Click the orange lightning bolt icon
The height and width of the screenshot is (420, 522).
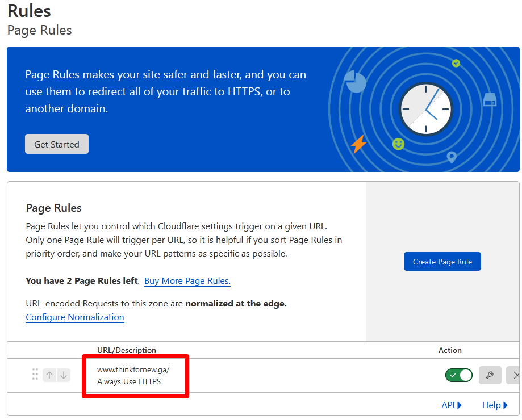click(x=359, y=144)
